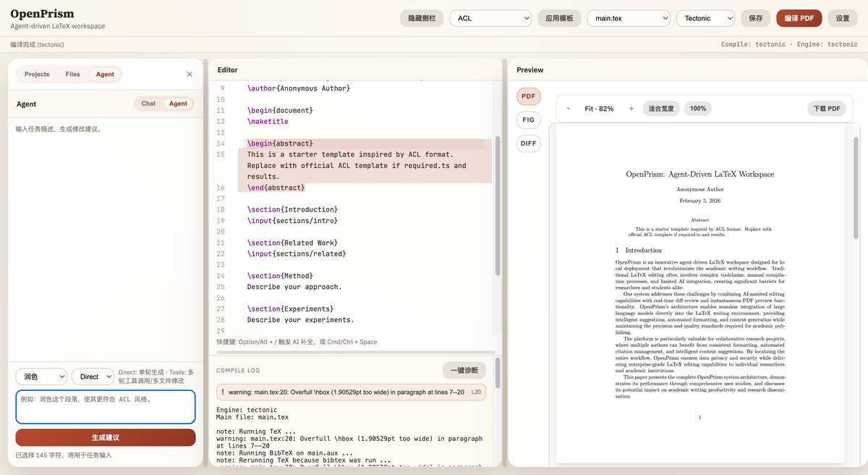This screenshot has height=475, width=868.
Task: Click the Fit · 82% zoom label
Action: [x=600, y=109]
